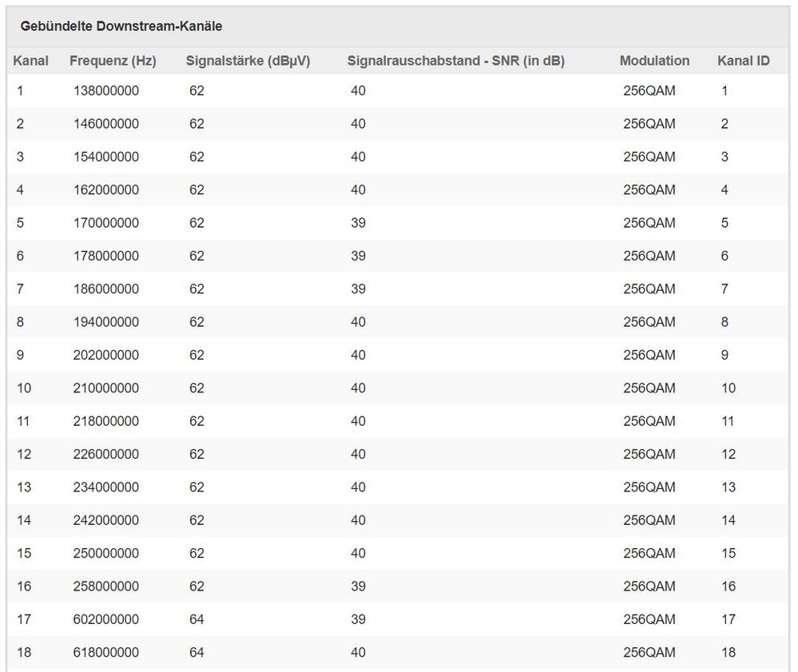Viewport: 798px width, 672px height.
Task: Click Kanal ID 9 cell
Action: pyautogui.click(x=725, y=356)
